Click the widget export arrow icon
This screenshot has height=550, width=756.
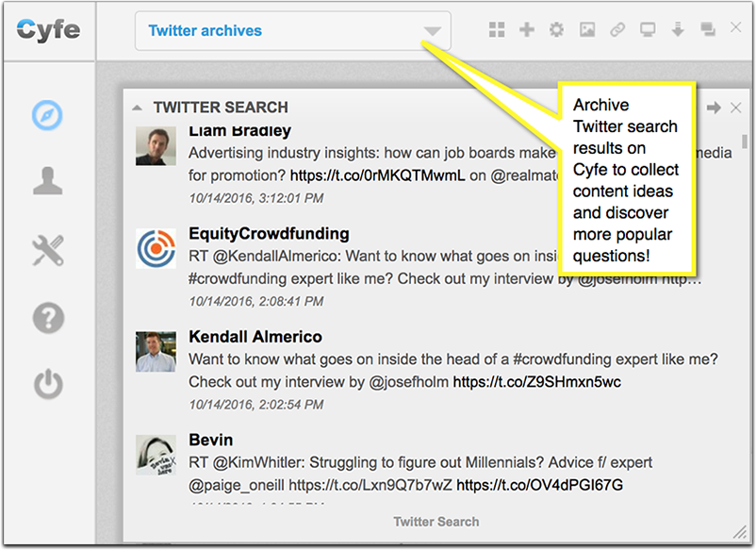(714, 108)
